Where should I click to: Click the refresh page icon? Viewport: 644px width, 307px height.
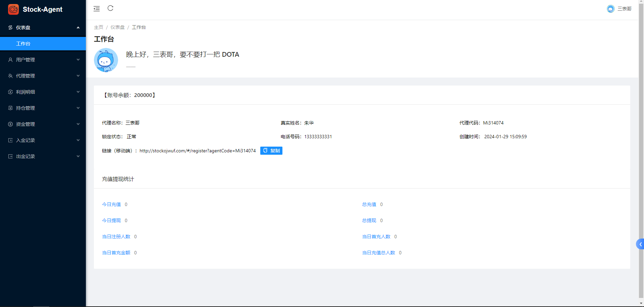coord(110,8)
